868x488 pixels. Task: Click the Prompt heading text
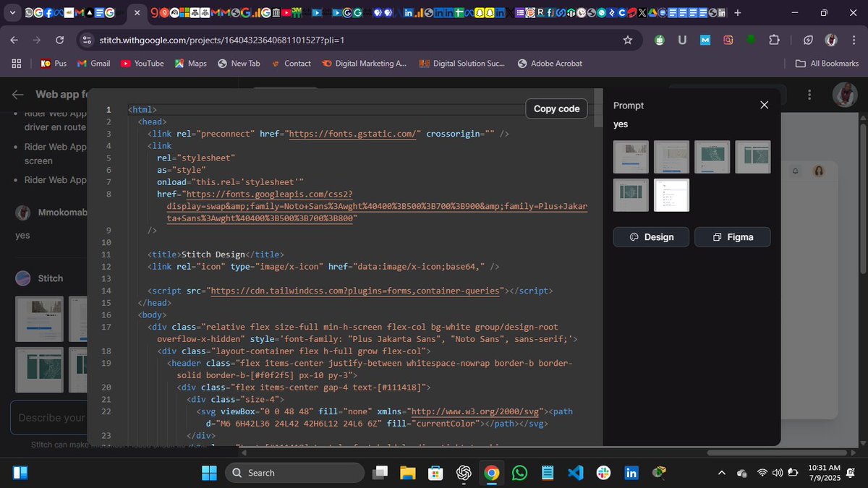pos(629,106)
